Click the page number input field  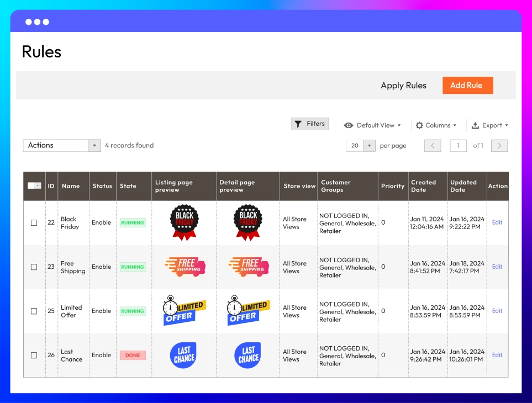coord(458,145)
